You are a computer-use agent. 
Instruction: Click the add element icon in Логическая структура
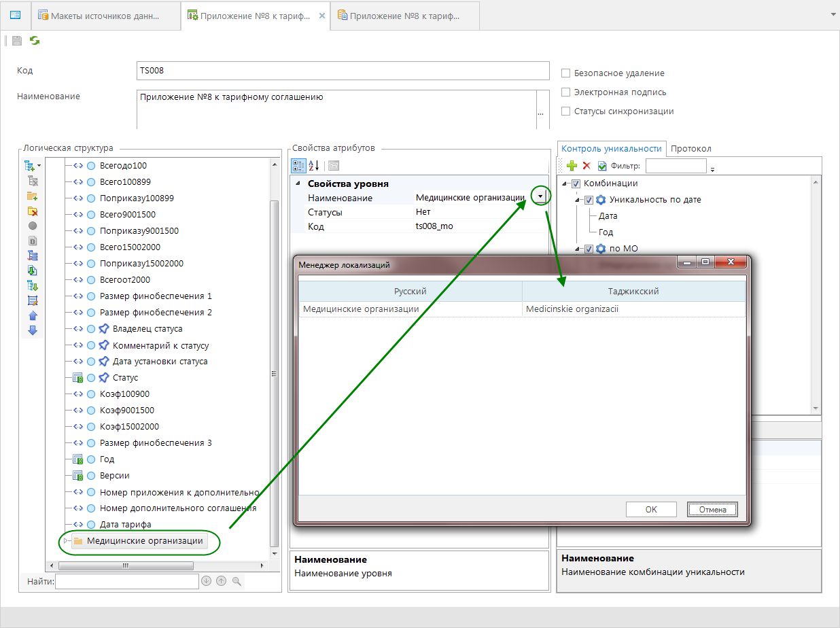tap(31, 166)
